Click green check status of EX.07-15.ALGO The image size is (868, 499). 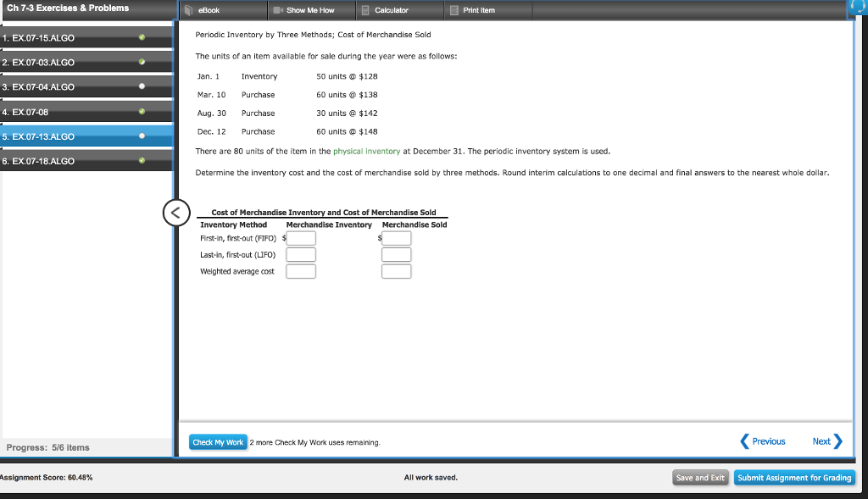click(x=142, y=37)
